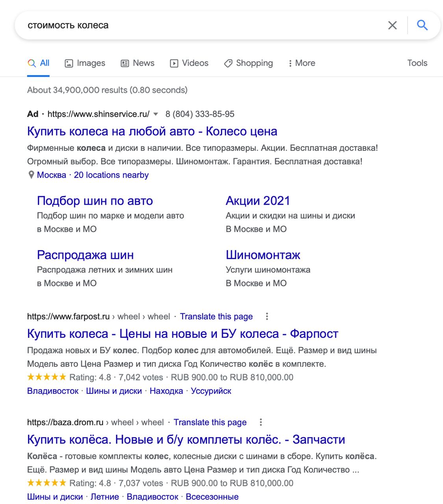Image resolution: width=443 pixels, height=504 pixels.
Task: Open sitelink 'Шиномонтаж'
Action: [x=263, y=255]
